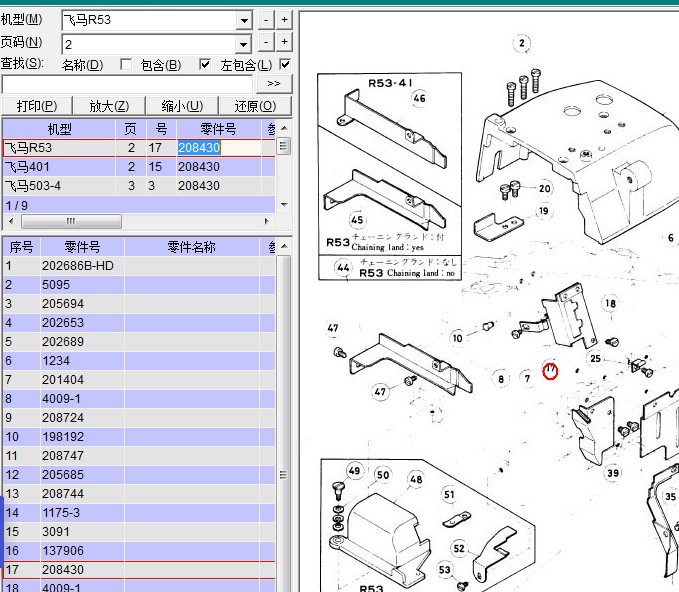Viewport: 679px width, 592px height.
Task: Click the 机型 column header in results table
Action: [60, 129]
